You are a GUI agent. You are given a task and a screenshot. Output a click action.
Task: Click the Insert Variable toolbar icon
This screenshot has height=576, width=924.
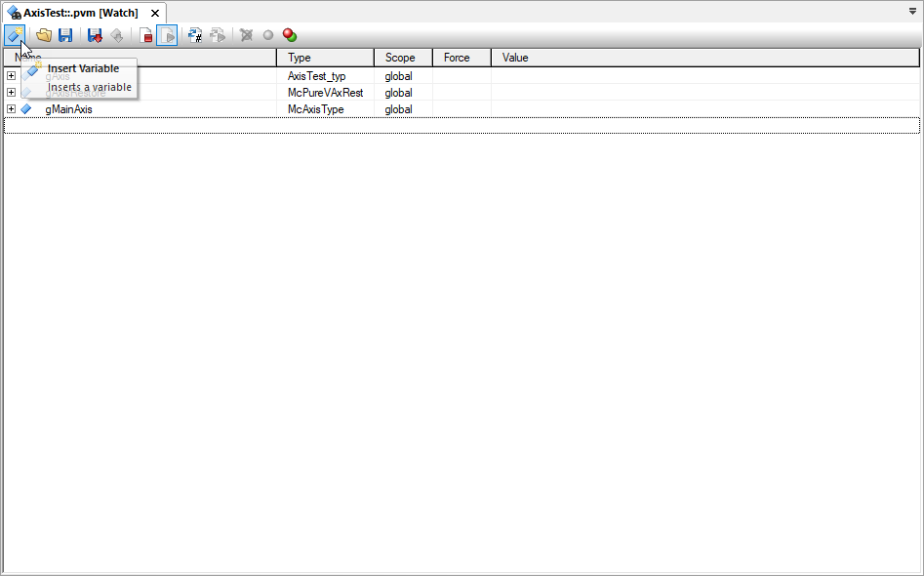(14, 35)
